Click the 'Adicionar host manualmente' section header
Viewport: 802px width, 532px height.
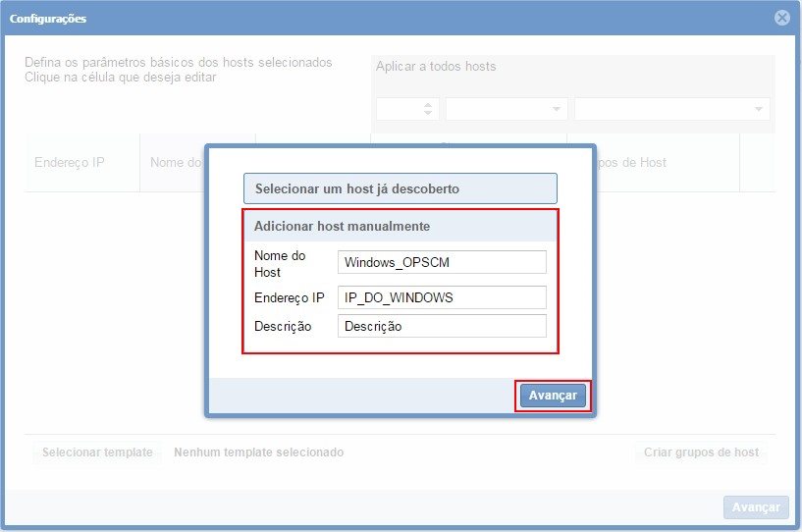400,226
